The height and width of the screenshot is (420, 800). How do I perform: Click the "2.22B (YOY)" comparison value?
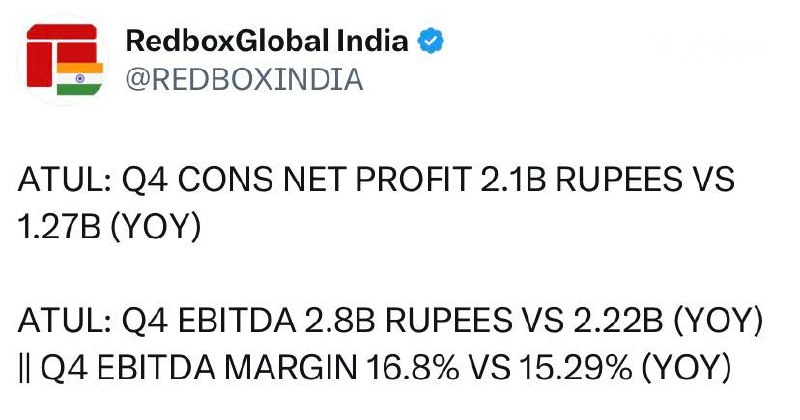pos(650,325)
